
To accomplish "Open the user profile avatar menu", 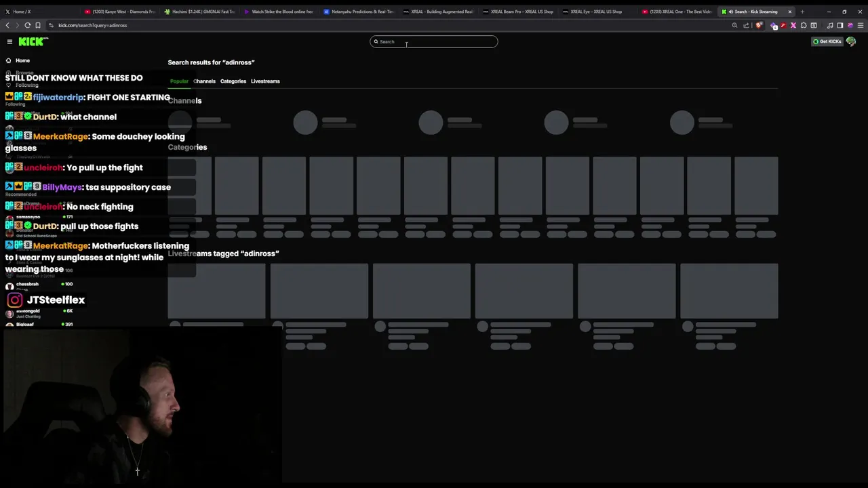I will point(851,41).
